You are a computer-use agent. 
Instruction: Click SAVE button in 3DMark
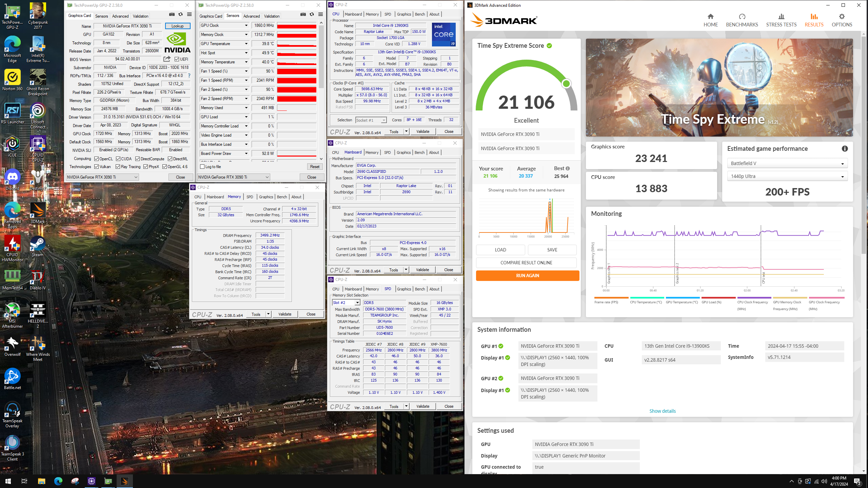pos(552,250)
